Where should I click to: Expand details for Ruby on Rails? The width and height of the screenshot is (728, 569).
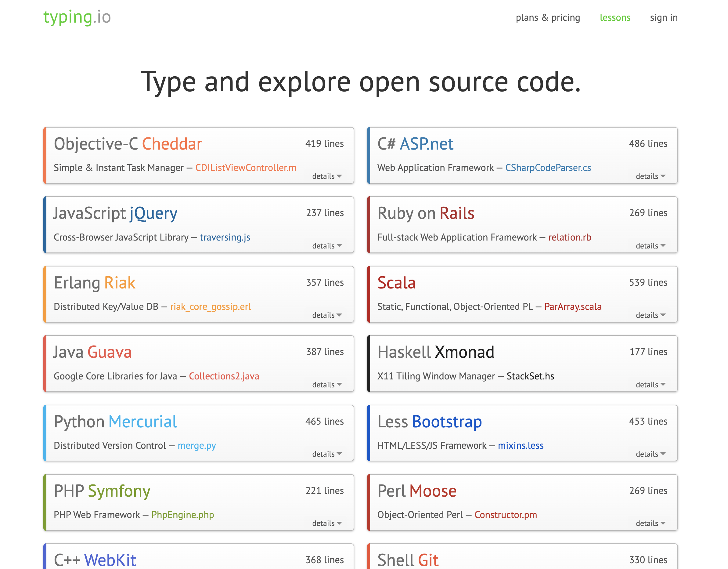click(x=651, y=246)
